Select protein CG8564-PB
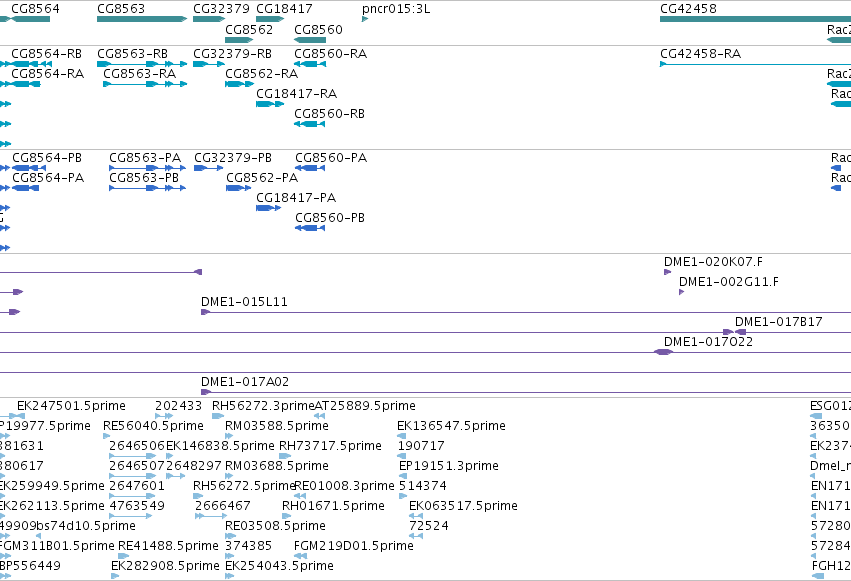Viewport: 851px width, 581px height. pos(29,168)
